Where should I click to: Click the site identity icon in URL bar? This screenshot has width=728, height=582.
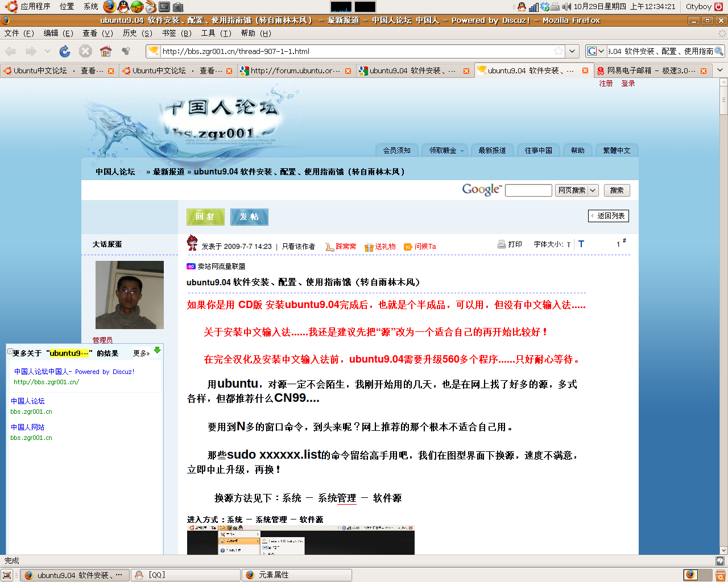tap(153, 51)
